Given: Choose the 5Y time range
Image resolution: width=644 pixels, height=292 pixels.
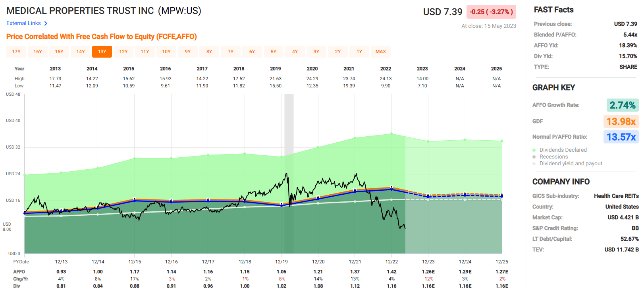Looking at the screenshot, I should click(274, 52).
